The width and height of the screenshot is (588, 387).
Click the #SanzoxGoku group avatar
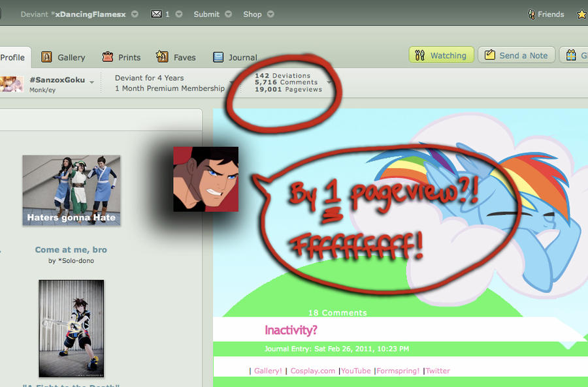point(12,84)
